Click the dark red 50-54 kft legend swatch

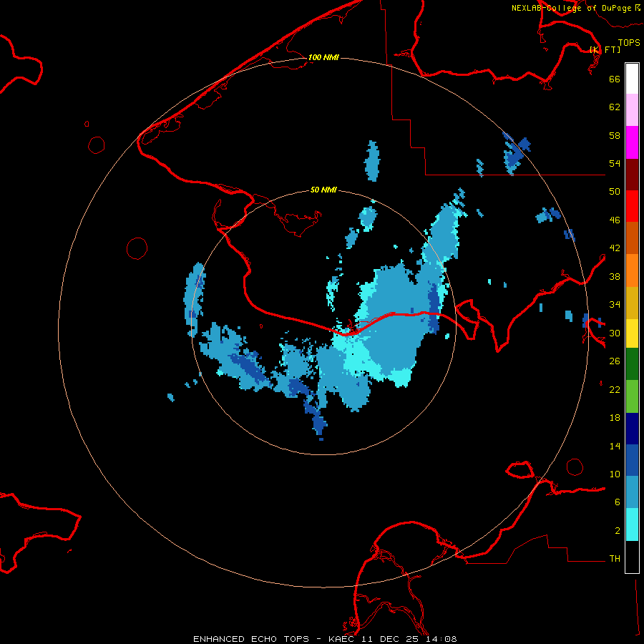632,175
